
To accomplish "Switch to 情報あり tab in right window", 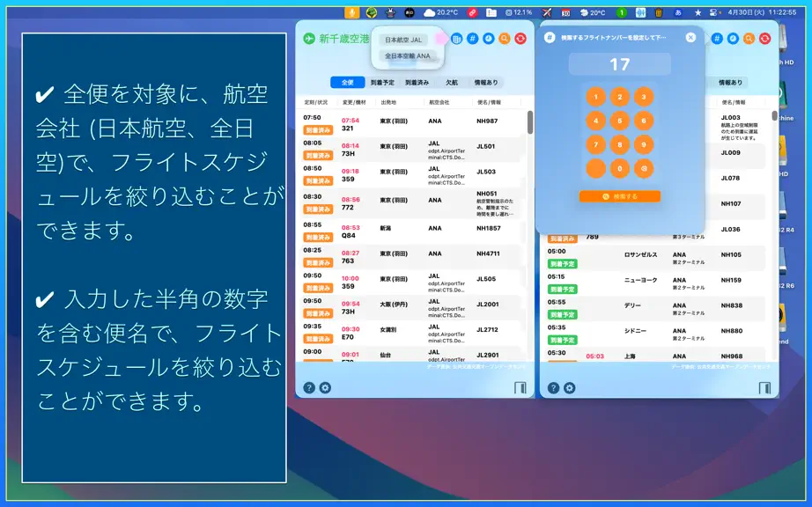I will tap(731, 82).
